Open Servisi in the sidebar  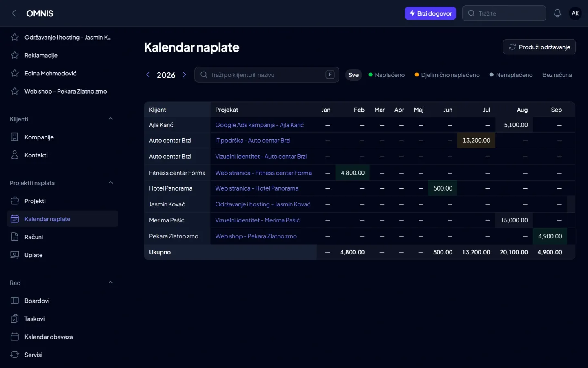(62, 355)
